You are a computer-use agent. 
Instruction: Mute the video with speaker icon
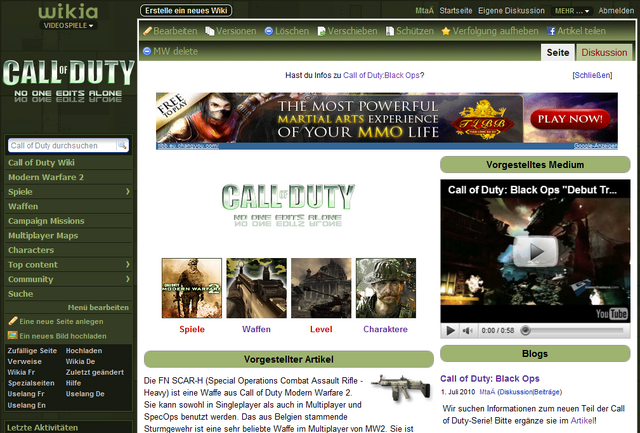coord(467,330)
